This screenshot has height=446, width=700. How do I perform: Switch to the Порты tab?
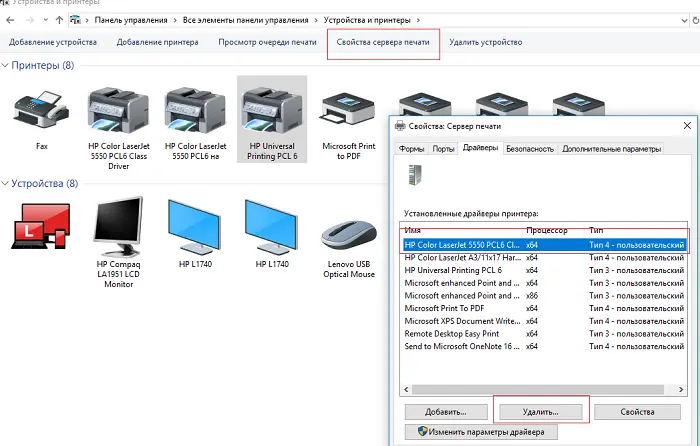(443, 149)
